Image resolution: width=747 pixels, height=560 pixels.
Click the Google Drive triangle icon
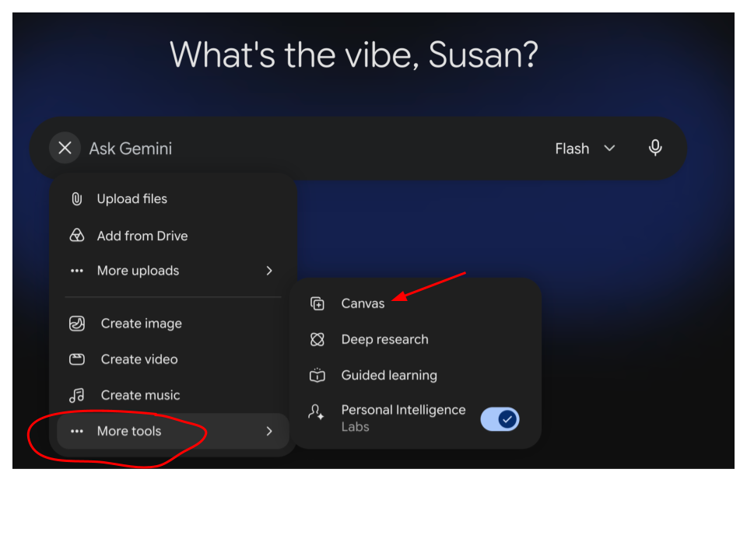pyautogui.click(x=77, y=235)
